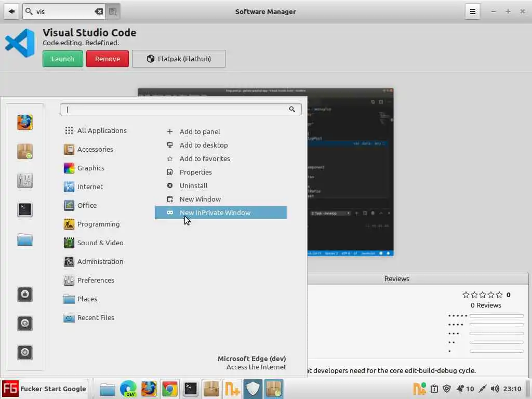Click the Log Out button in menu
532x399 pixels.
pyautogui.click(x=25, y=323)
